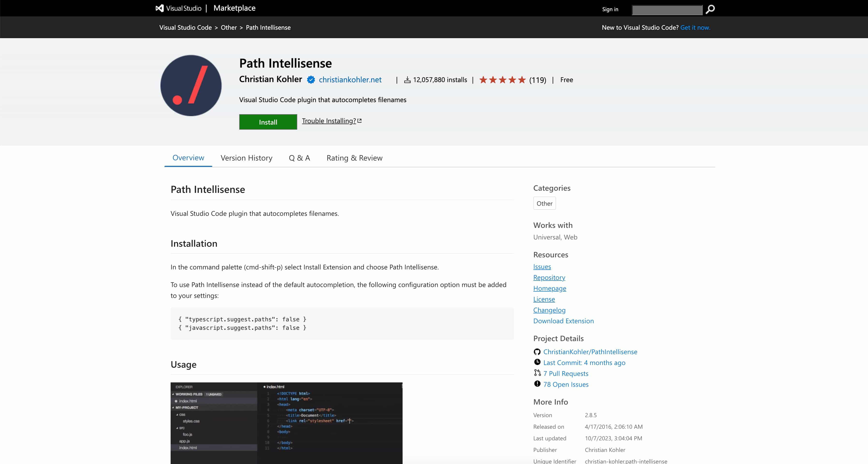Click the Path Intellisense extension logo
The image size is (868, 464).
click(191, 85)
